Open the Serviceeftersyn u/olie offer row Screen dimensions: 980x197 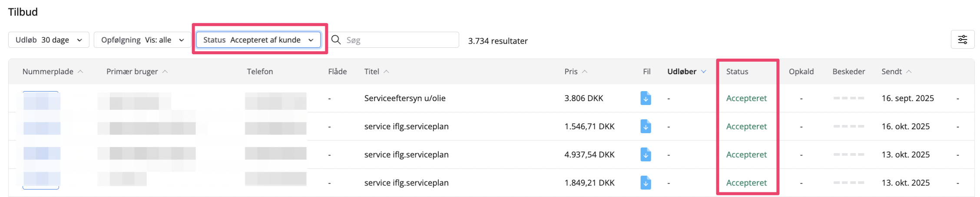coord(404,98)
